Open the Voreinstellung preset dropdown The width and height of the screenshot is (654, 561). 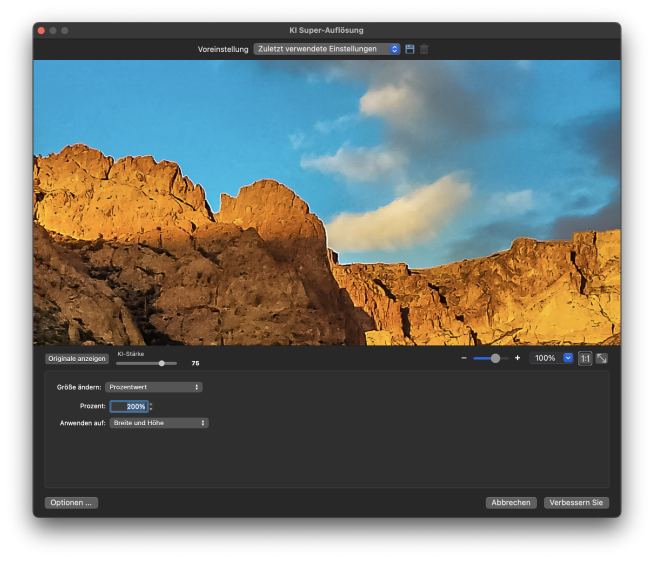tap(327, 49)
